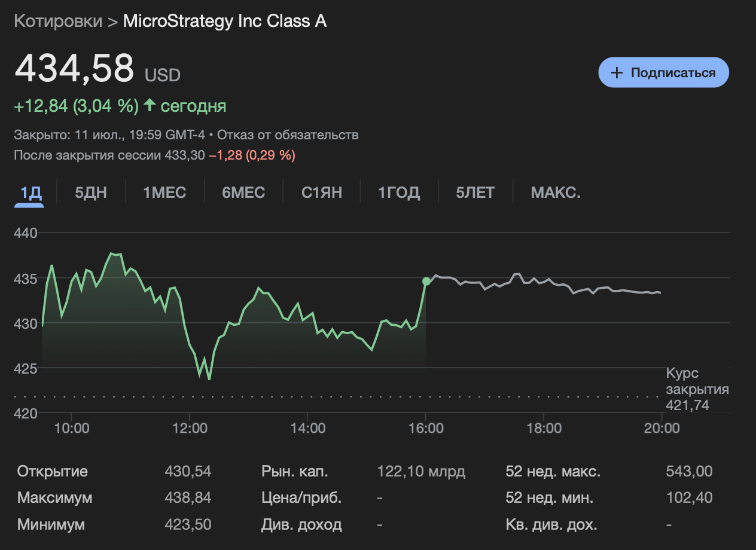Show the 5ЛЕТ chart range

pyautogui.click(x=475, y=193)
